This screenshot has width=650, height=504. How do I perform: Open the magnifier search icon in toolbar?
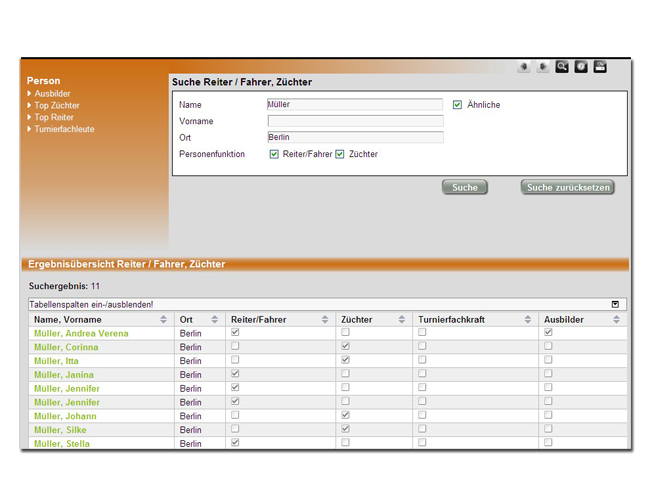pyautogui.click(x=562, y=67)
